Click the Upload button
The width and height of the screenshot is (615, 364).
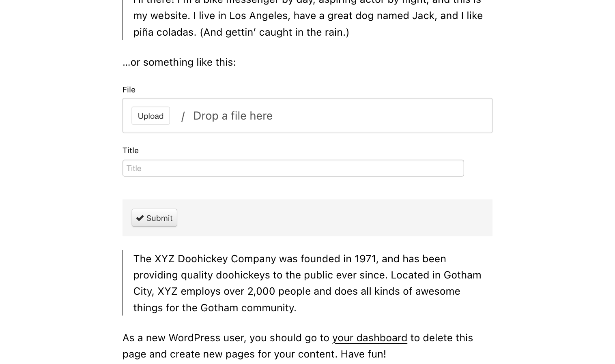151,116
